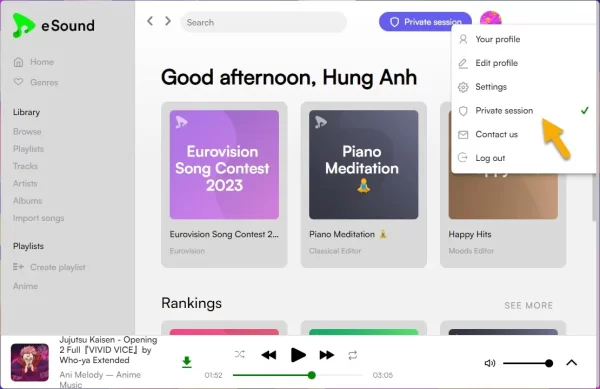Toggle the Private session menu entry
This screenshot has width=600, height=389.
[523, 111]
